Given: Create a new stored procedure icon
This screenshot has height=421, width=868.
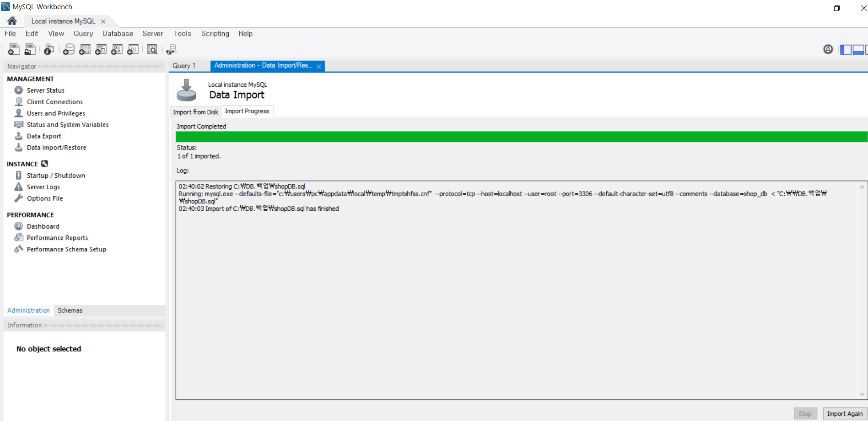Looking at the screenshot, I should coord(117,49).
